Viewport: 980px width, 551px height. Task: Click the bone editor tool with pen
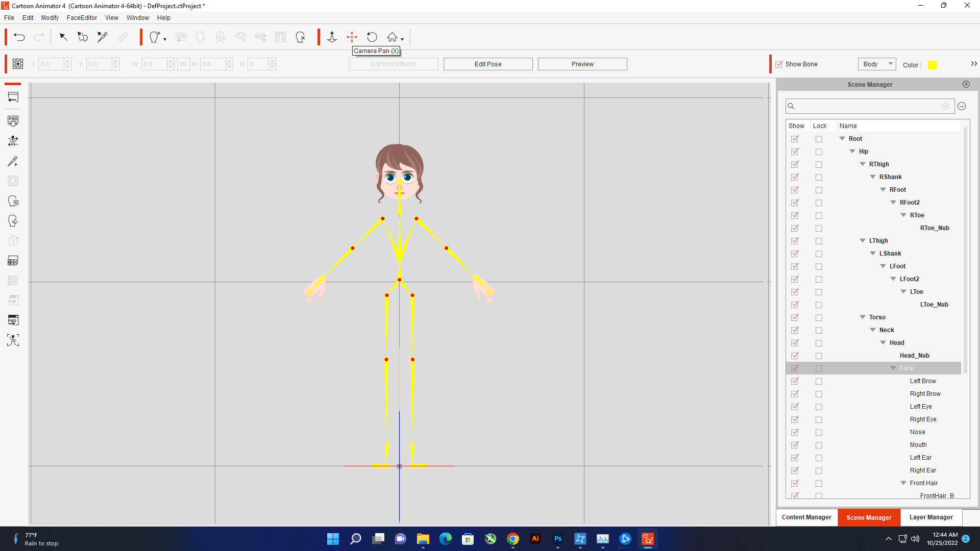(x=102, y=37)
